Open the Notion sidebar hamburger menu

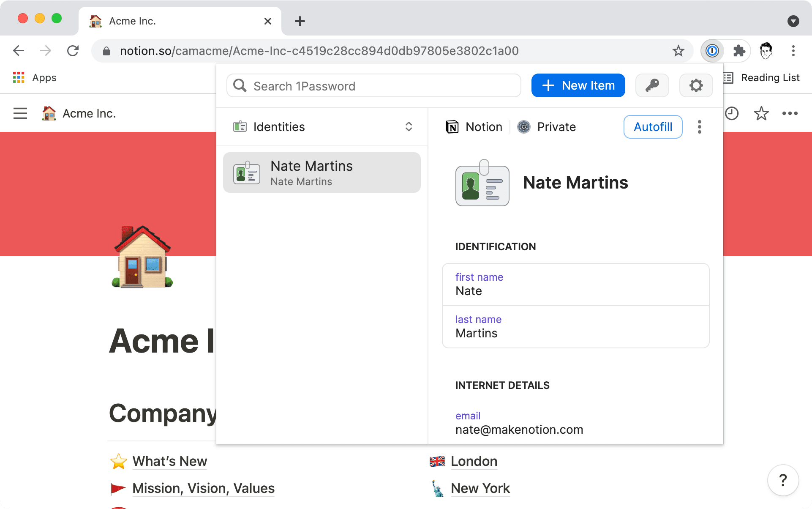click(x=20, y=113)
